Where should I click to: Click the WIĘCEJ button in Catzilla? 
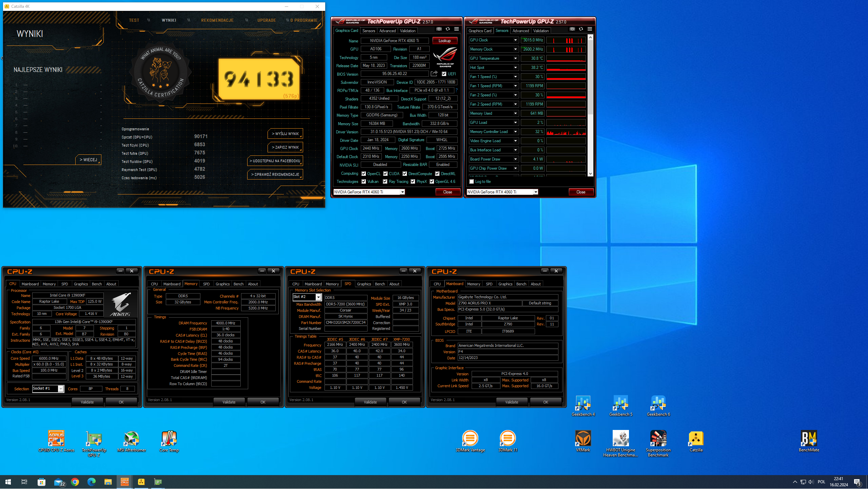88,159
